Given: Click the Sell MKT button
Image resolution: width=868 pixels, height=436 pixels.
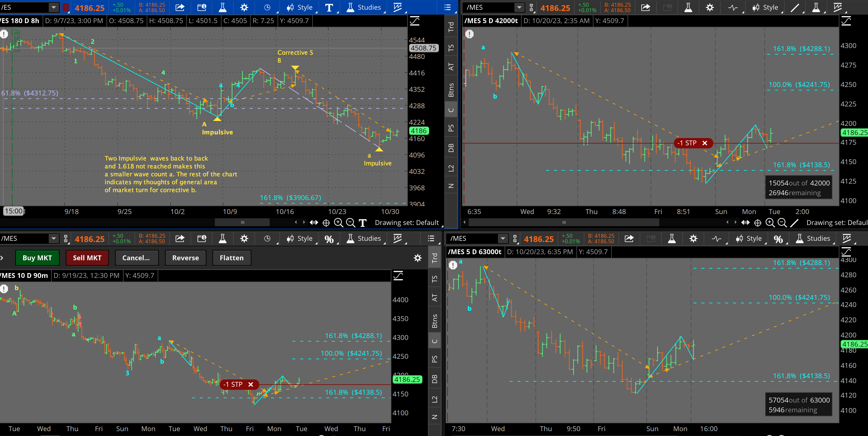Looking at the screenshot, I should [87, 258].
